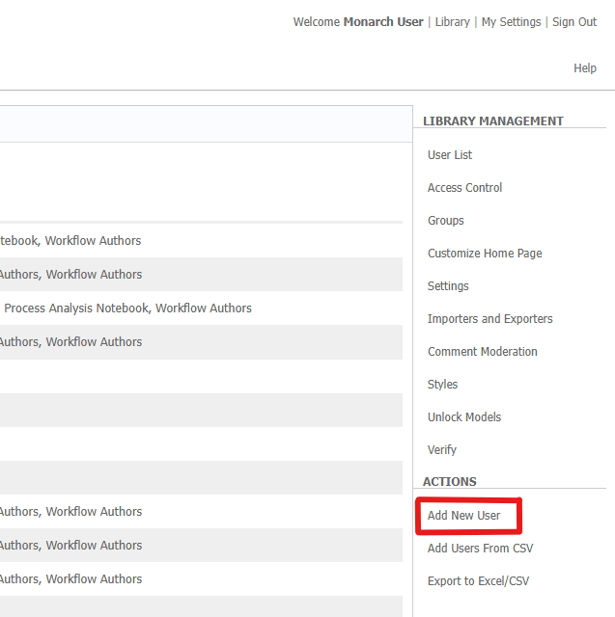
Task: Select row with Process Analysis Notebook
Action: (x=128, y=308)
